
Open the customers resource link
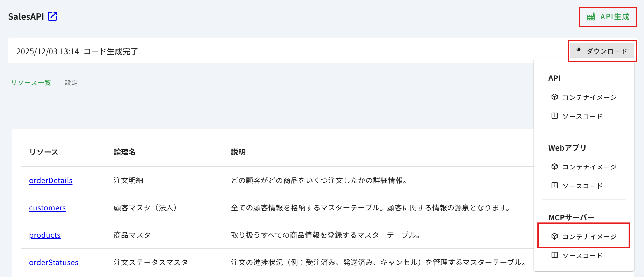47,208
